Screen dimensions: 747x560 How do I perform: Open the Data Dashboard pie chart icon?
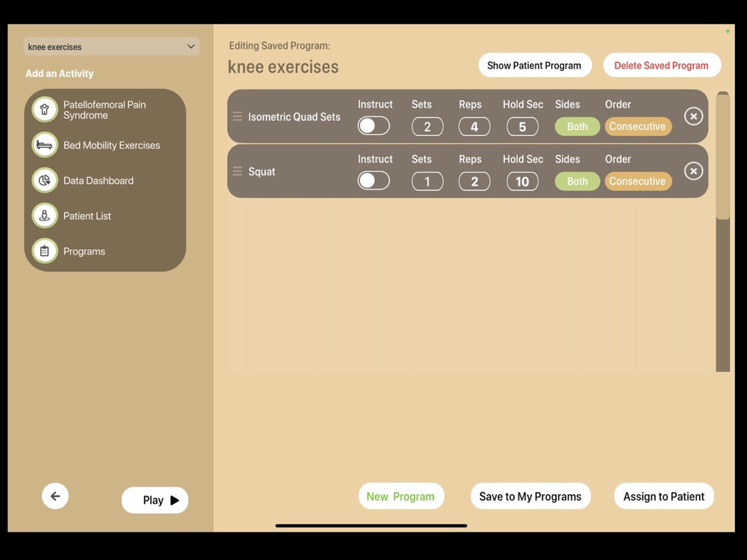click(x=45, y=181)
